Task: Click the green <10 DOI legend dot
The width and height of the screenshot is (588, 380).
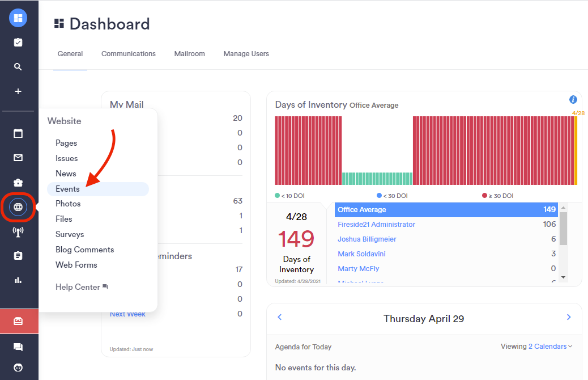Action: [277, 195]
